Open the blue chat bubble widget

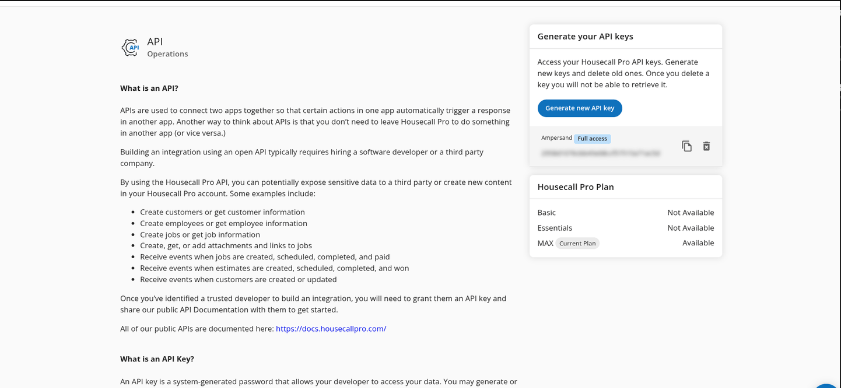click(x=830, y=385)
